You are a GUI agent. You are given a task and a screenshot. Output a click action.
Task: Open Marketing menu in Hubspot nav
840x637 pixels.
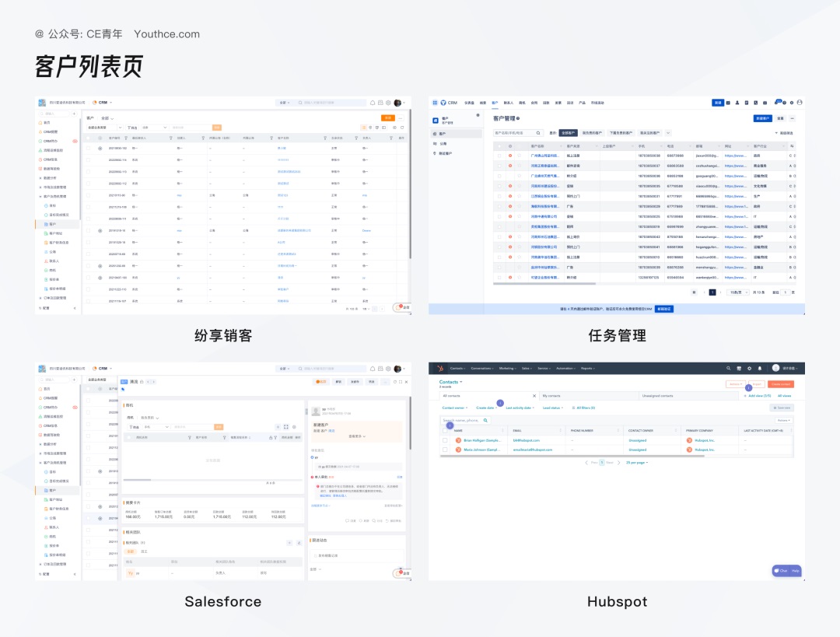pos(507,369)
